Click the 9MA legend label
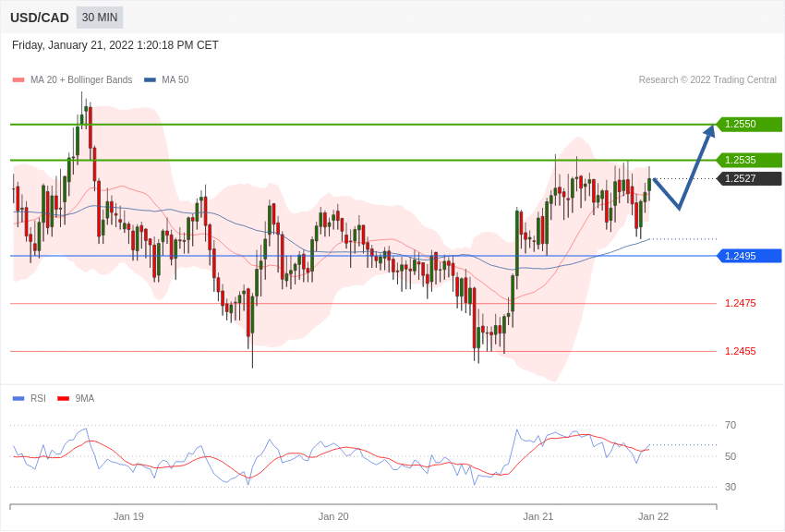The width and height of the screenshot is (785, 532). pos(85,398)
